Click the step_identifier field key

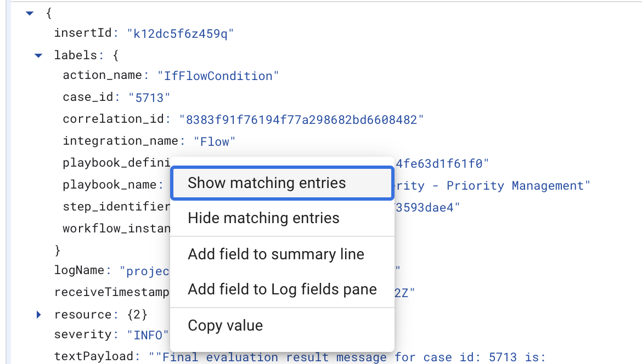tap(116, 207)
